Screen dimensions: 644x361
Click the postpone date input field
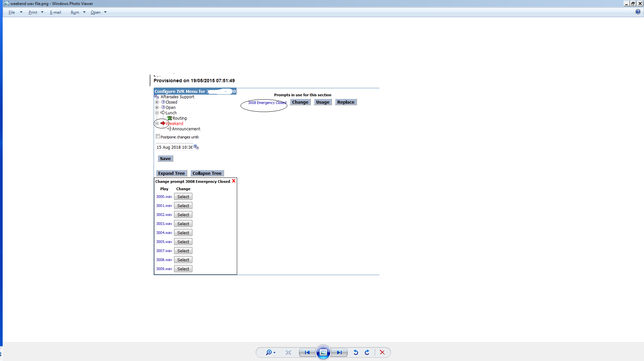point(174,147)
